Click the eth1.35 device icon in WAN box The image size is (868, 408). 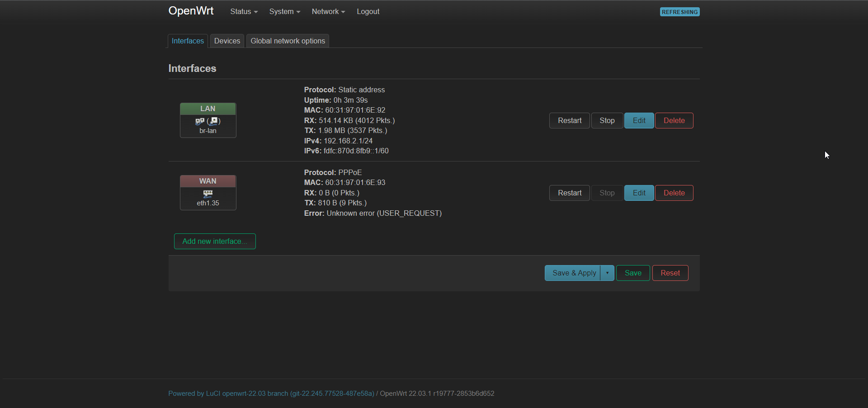[208, 194]
